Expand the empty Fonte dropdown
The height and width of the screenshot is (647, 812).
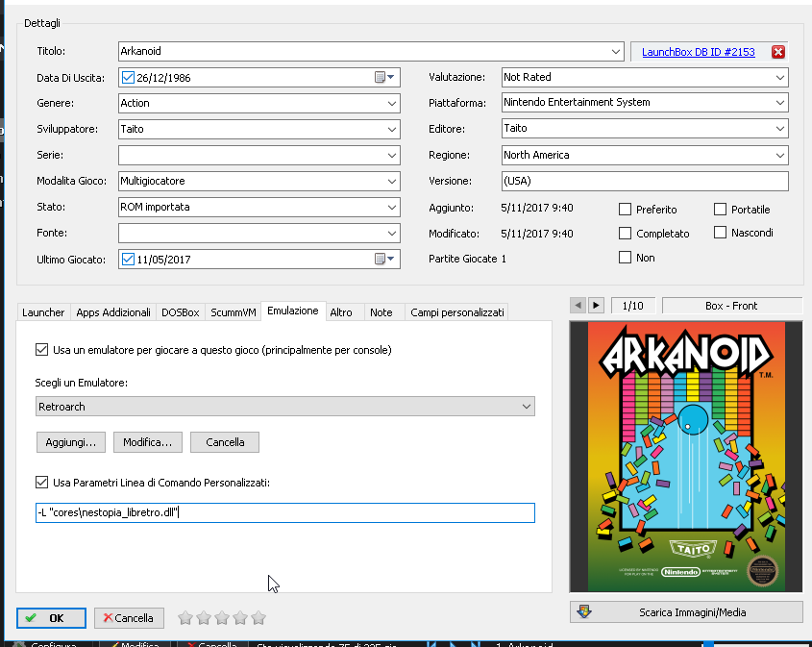(392, 233)
